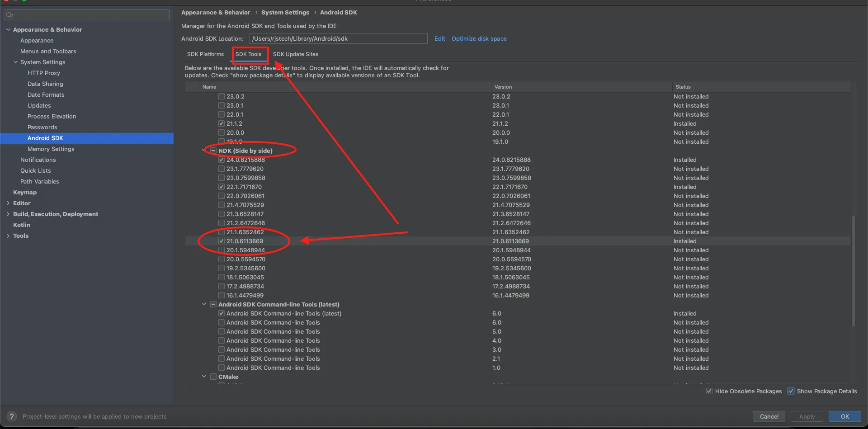Collapse Android SDK Command-line Tools group
This screenshot has width=868, height=429.
(204, 304)
